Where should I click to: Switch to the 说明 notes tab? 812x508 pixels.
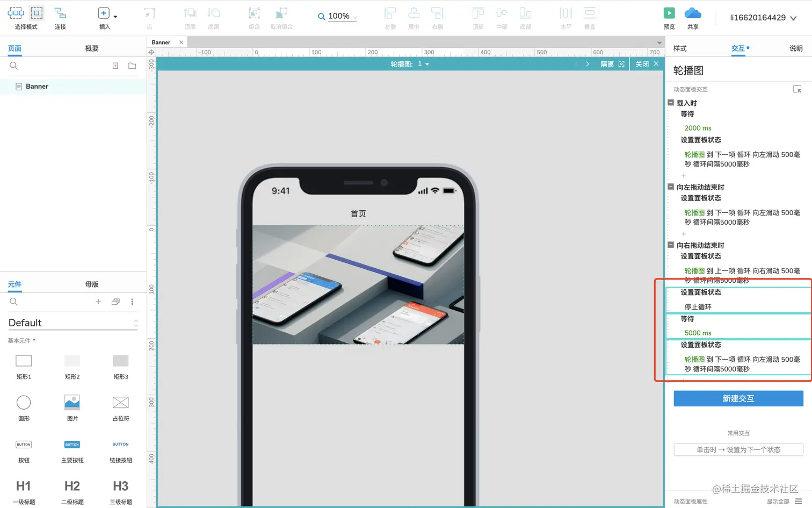(x=796, y=48)
